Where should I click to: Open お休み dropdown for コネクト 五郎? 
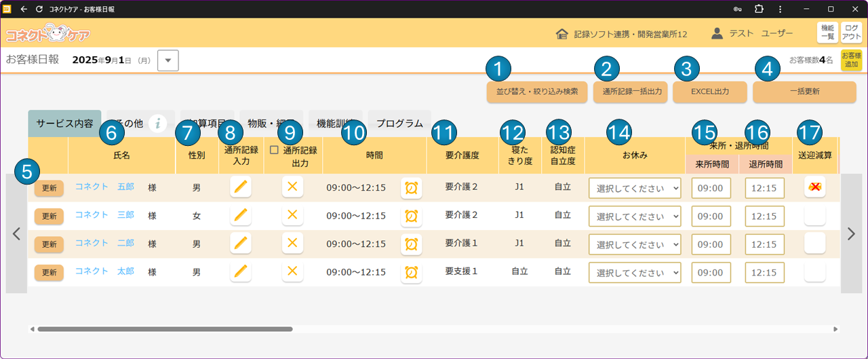pos(635,188)
